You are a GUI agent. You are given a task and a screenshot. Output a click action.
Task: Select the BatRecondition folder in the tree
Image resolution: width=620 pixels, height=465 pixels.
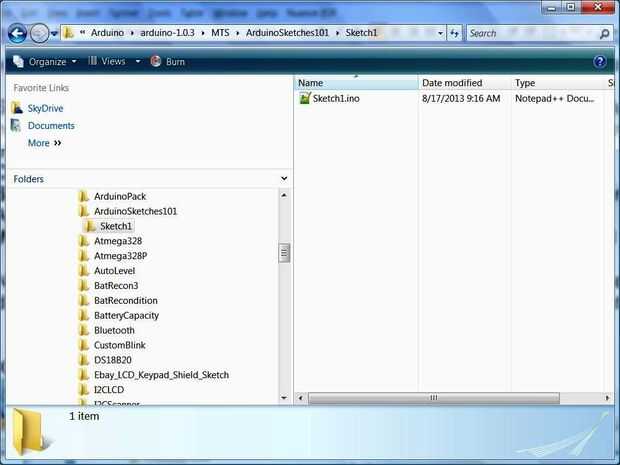point(126,301)
